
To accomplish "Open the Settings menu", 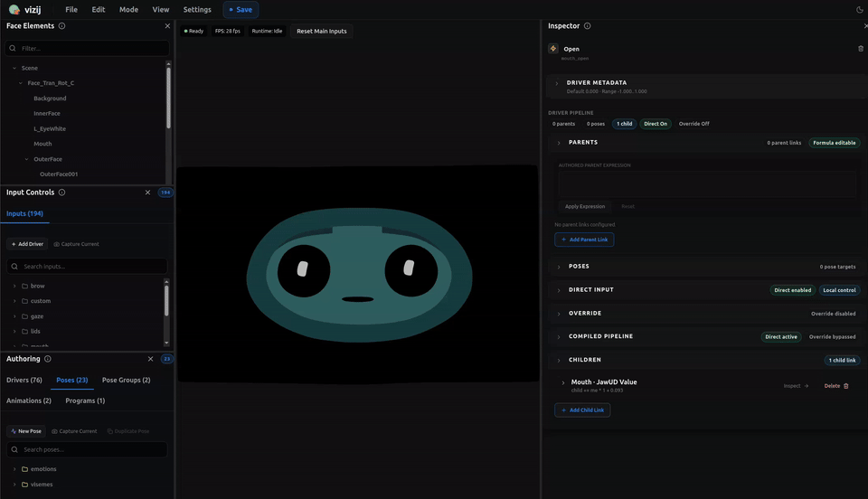I will [x=197, y=10].
